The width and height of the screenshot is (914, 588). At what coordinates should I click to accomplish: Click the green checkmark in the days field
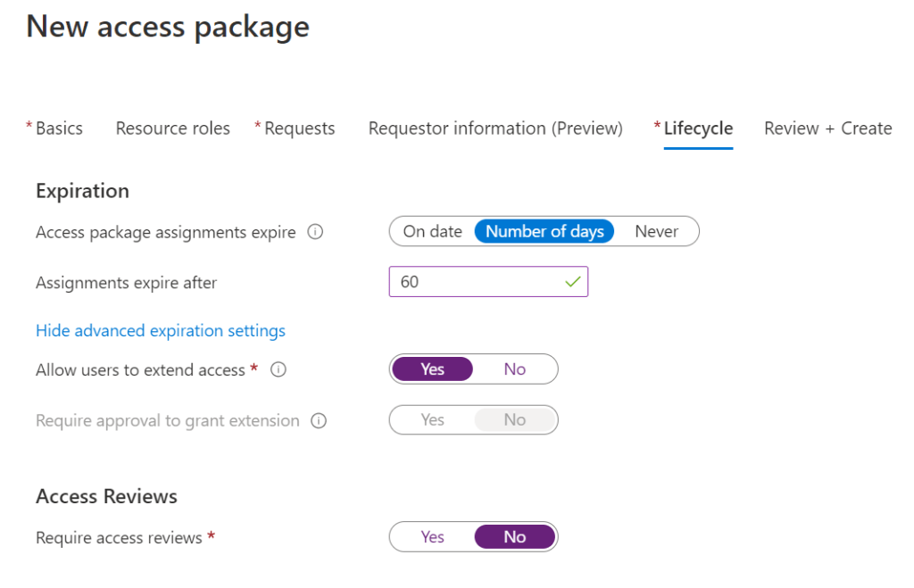point(573,282)
